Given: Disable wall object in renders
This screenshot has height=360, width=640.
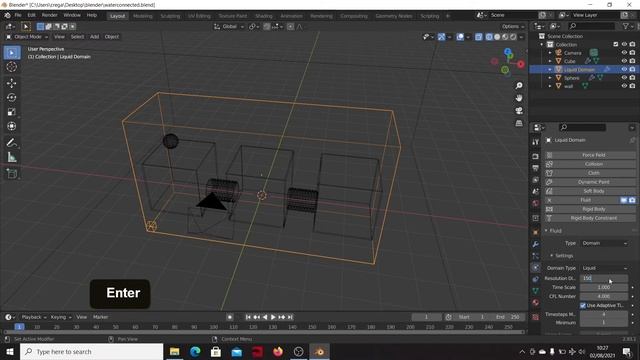Looking at the screenshot, I should click(x=632, y=86).
